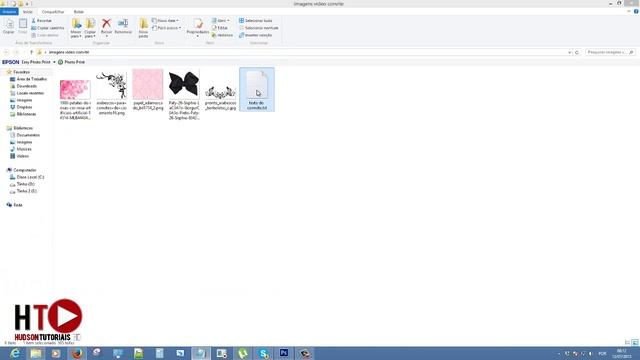Select Vídeos under Bibliotecas
Image resolution: width=640 pixels, height=360 pixels.
(x=19, y=156)
